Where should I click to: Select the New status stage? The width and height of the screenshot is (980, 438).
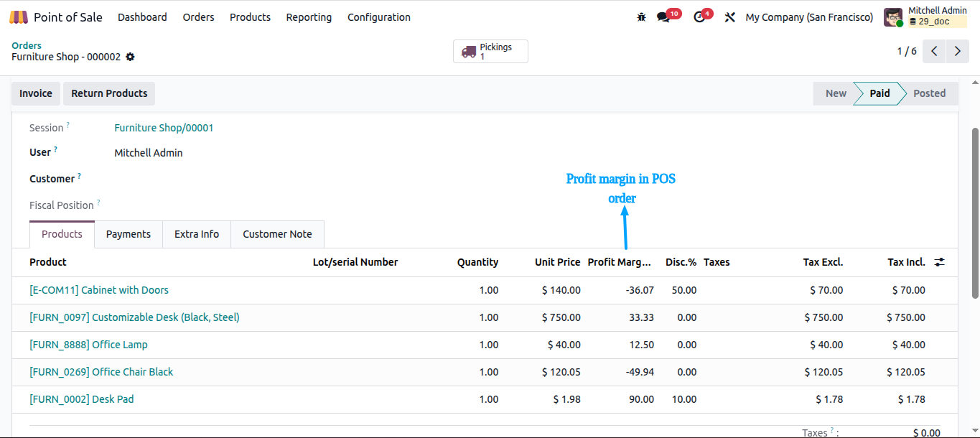click(836, 93)
